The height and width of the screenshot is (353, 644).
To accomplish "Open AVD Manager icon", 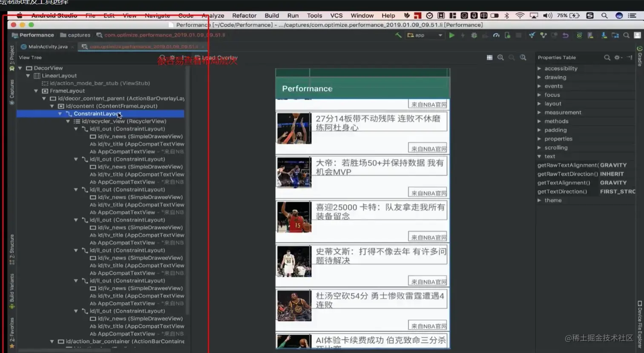I will click(x=590, y=35).
